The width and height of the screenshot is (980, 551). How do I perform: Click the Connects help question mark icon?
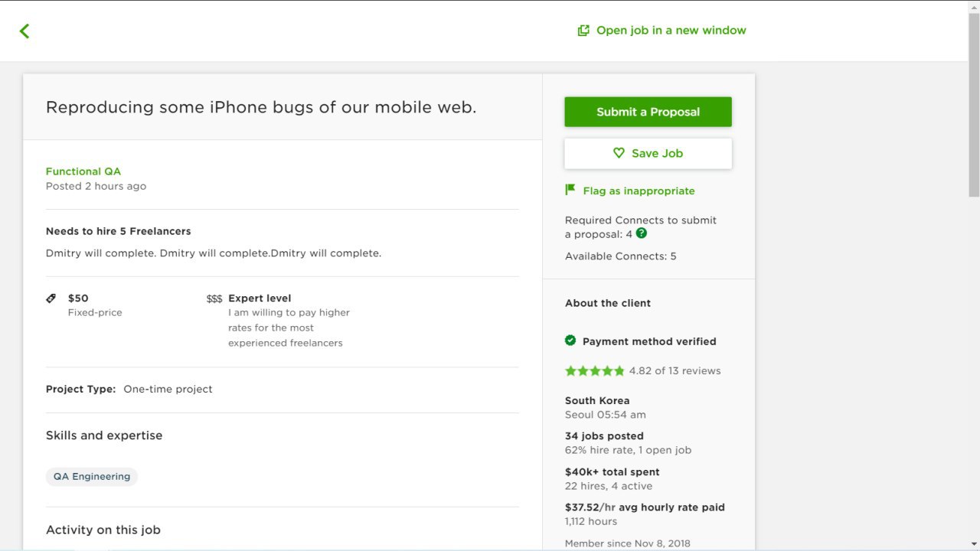pos(642,233)
